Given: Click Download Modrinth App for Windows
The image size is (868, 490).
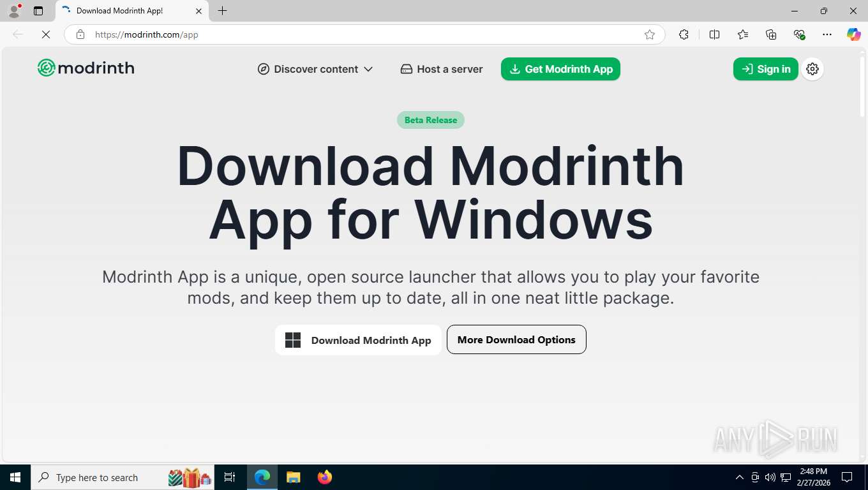Looking at the screenshot, I should click(x=358, y=340).
